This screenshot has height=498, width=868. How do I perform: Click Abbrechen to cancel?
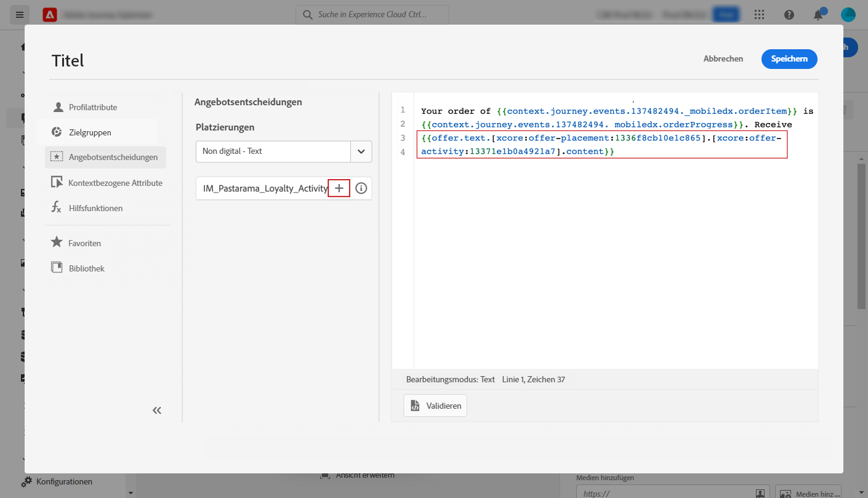723,59
